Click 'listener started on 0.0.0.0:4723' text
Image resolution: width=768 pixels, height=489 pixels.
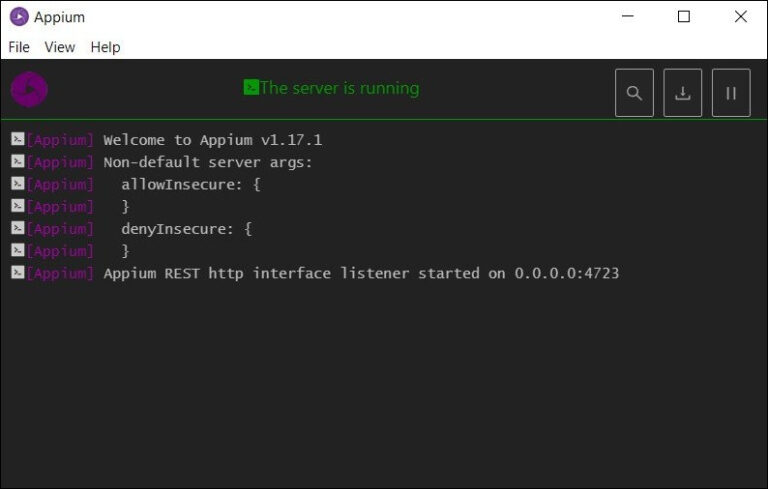point(480,273)
